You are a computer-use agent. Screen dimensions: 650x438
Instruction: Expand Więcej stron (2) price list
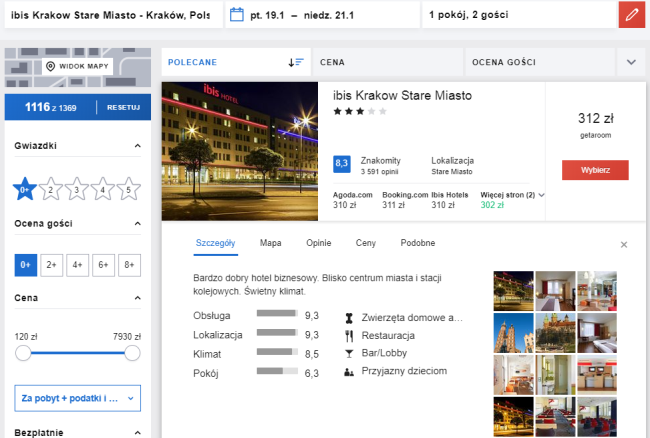(512, 195)
